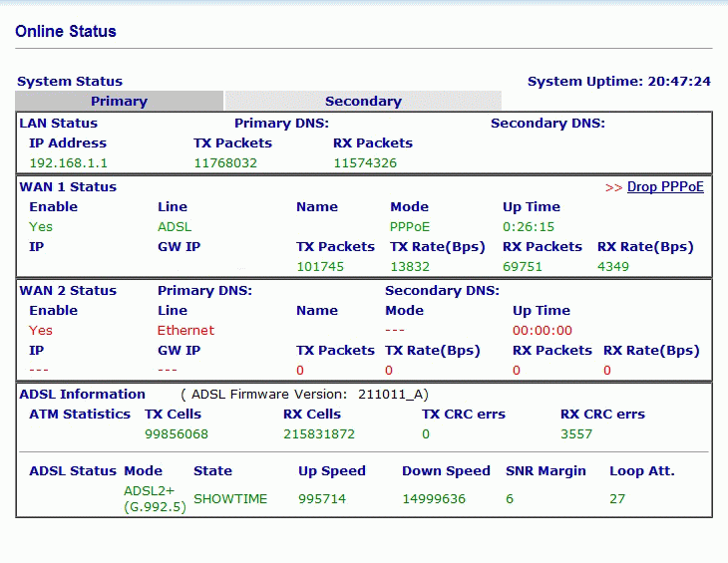Screen dimensions: 728x563
Task: Click the SNR Margin column header
Action: (x=546, y=471)
